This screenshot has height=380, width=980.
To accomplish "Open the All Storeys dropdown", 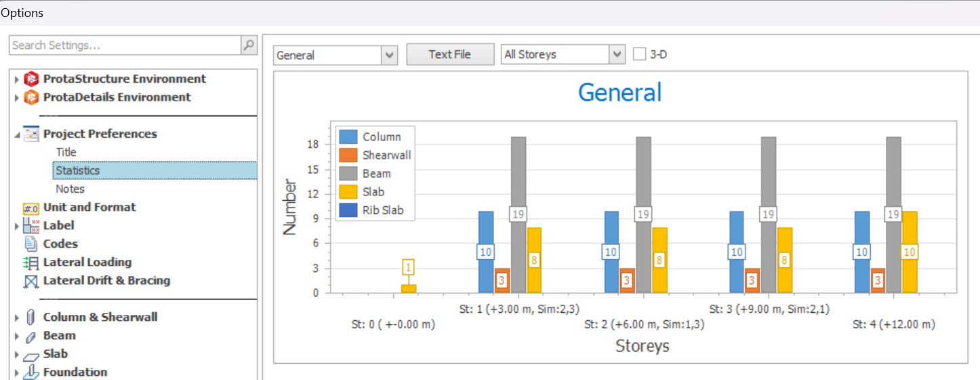I will point(616,54).
